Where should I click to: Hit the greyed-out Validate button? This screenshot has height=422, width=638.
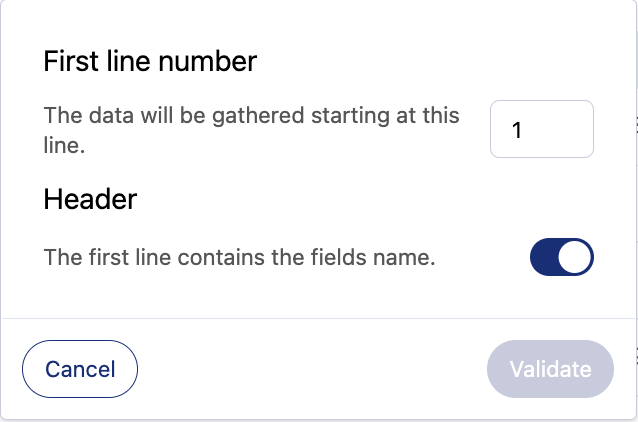click(550, 369)
